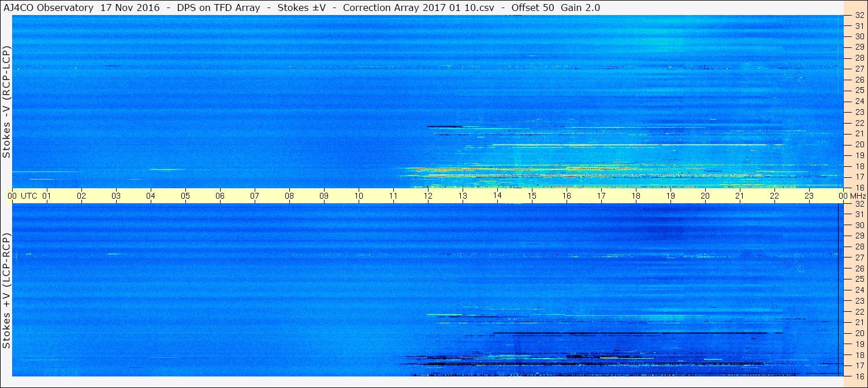Click the 22 MHz label of the Stokes +V panel
This screenshot has width=868, height=388.
(859, 312)
